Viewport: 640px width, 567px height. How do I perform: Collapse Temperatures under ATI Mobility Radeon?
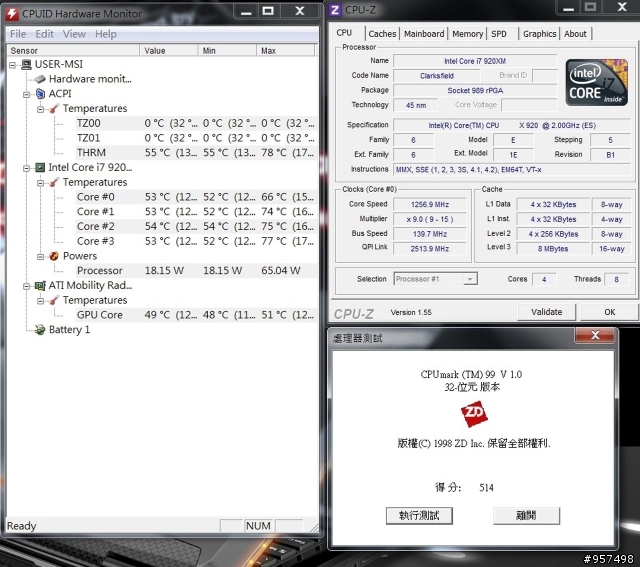tap(40, 300)
